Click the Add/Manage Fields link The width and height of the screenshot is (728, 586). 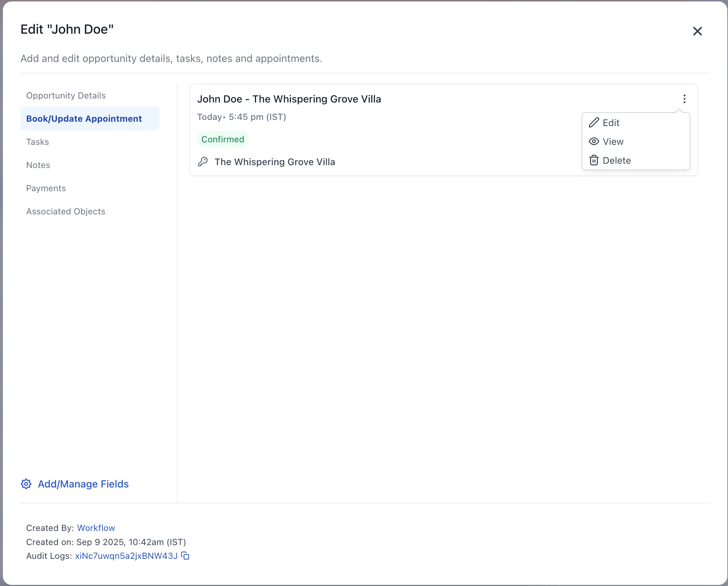[x=83, y=484]
